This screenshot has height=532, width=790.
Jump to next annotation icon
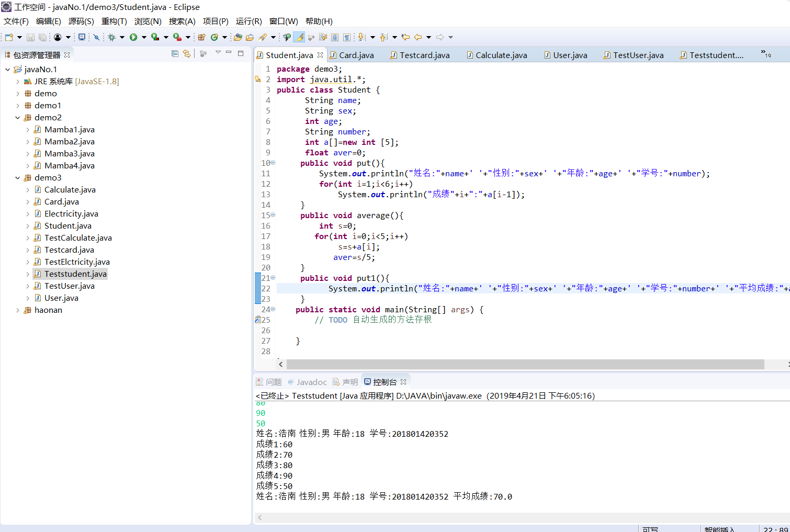tap(362, 37)
